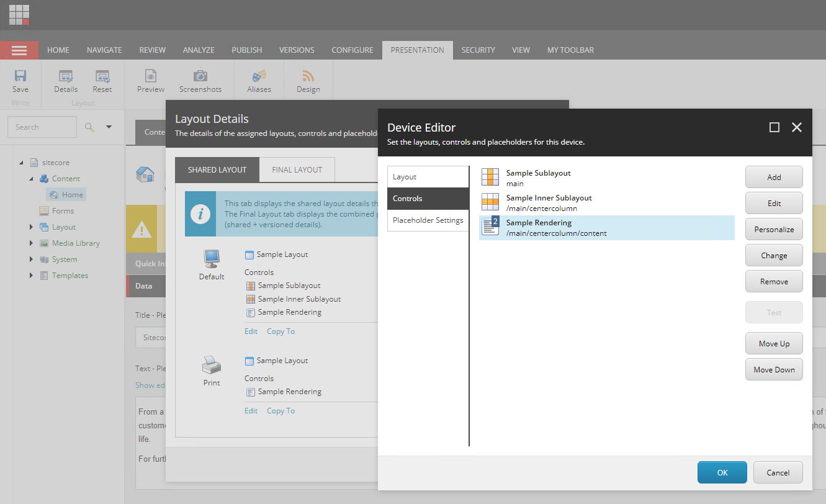Select the SHARED LAYOUT tab
This screenshot has height=504, width=826.
pos(217,169)
